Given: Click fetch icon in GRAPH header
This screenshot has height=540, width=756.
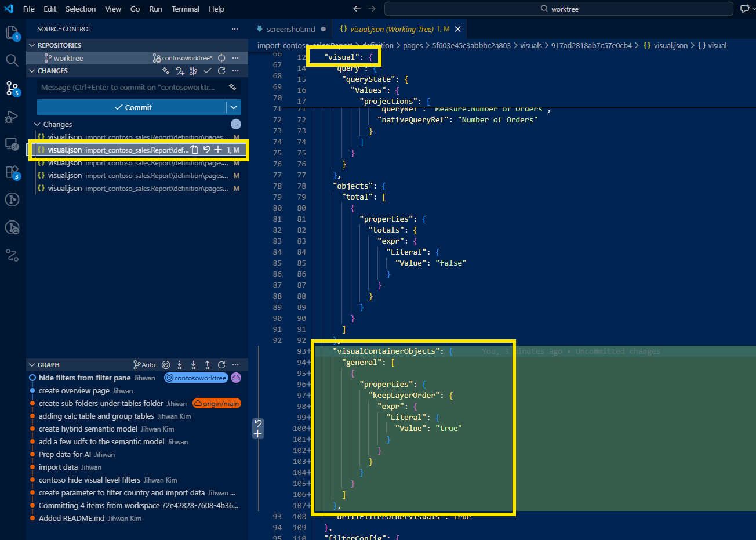Looking at the screenshot, I should click(x=180, y=365).
